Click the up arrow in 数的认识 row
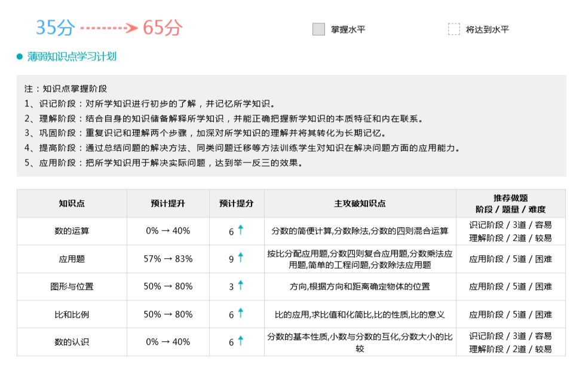Screen dimensions: 579x392 [241, 341]
